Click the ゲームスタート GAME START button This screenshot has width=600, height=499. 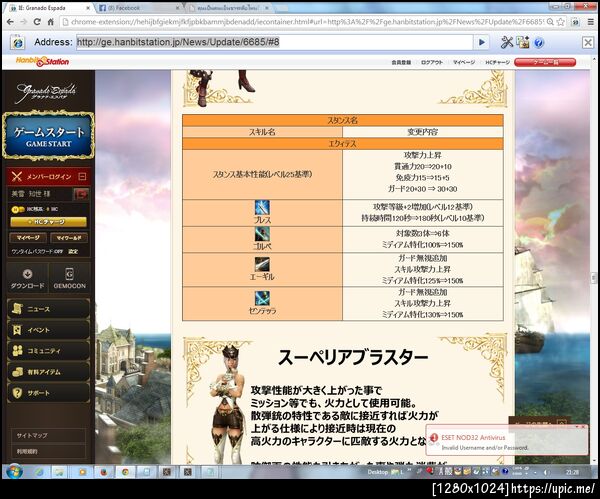click(x=48, y=136)
